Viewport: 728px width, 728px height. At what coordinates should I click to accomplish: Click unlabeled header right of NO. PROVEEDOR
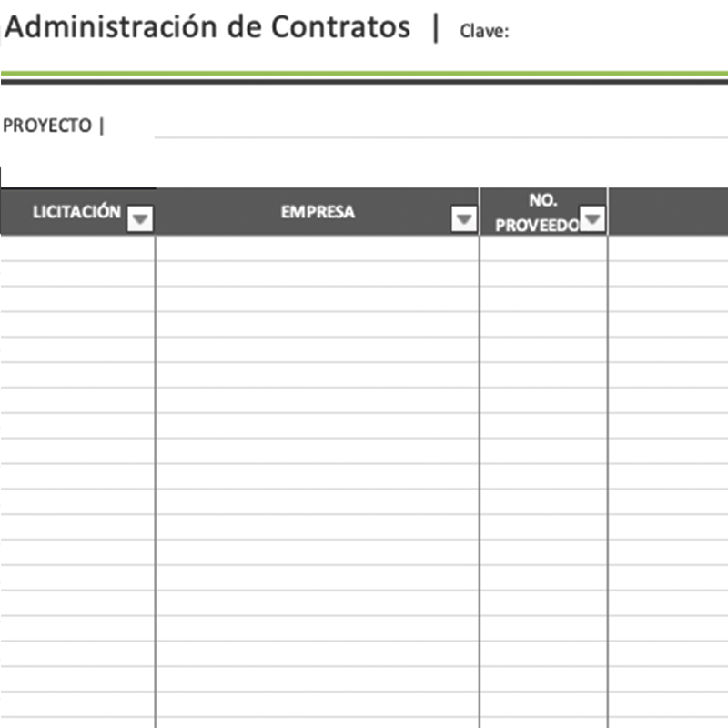pyautogui.click(x=668, y=212)
